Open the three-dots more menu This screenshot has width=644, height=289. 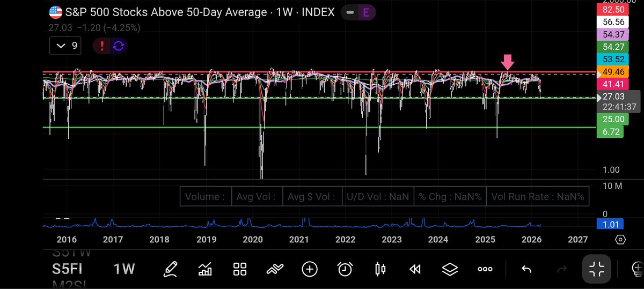pyautogui.click(x=485, y=269)
